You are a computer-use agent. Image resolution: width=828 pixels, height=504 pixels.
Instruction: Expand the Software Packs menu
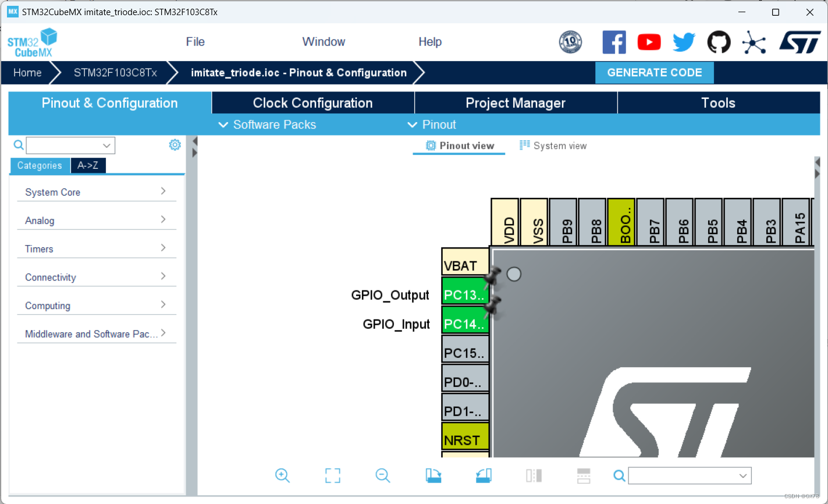[x=267, y=125]
